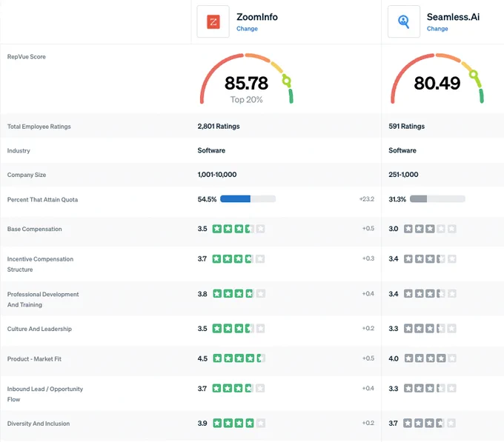This screenshot has height=442, width=504.
Task: Click the 'Total Employee Ratings' label
Action: pos(39,127)
